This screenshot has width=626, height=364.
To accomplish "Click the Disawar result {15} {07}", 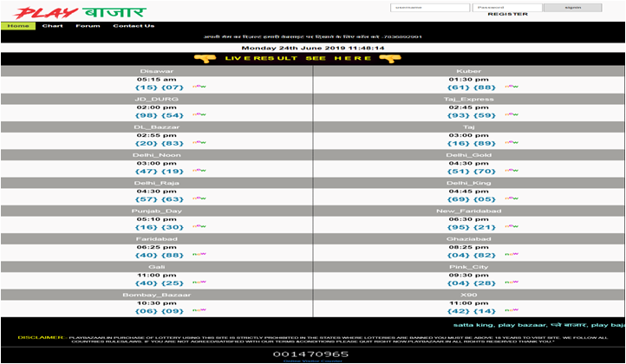I will click(x=160, y=88).
